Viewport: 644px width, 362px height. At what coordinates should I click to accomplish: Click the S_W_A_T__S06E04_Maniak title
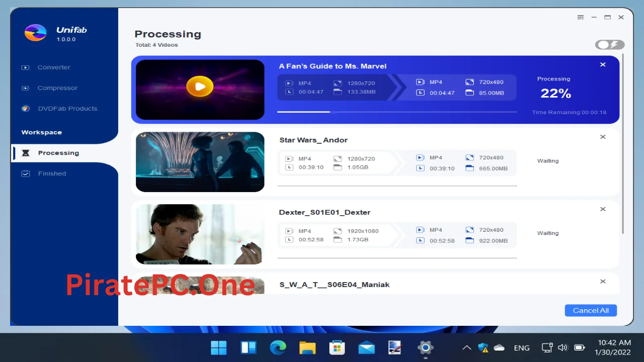click(x=335, y=285)
